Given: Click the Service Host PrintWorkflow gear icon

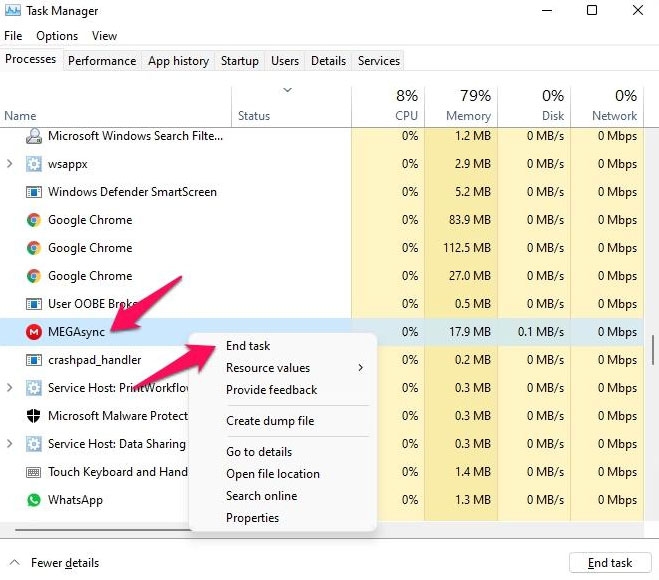Looking at the screenshot, I should [34, 388].
